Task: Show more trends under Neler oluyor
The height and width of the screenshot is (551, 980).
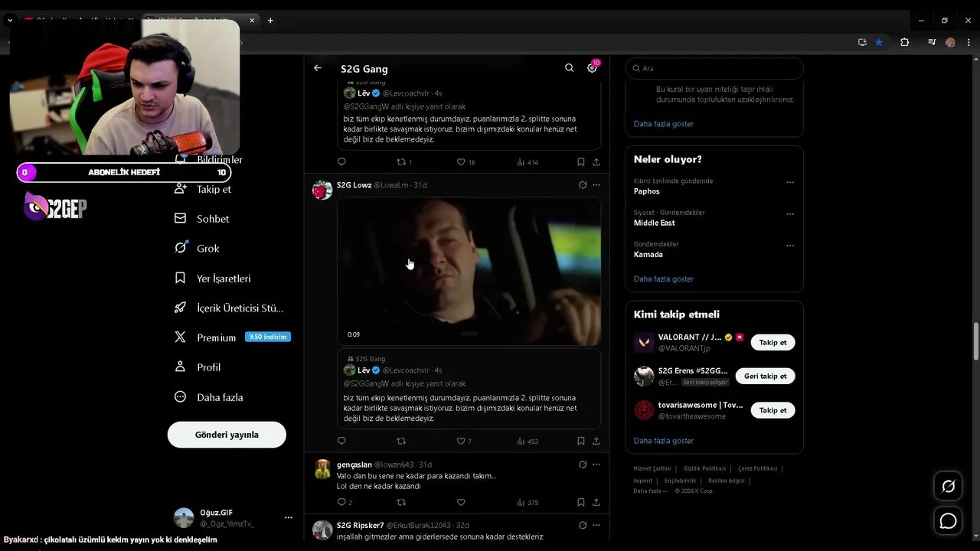Action: 664,279
